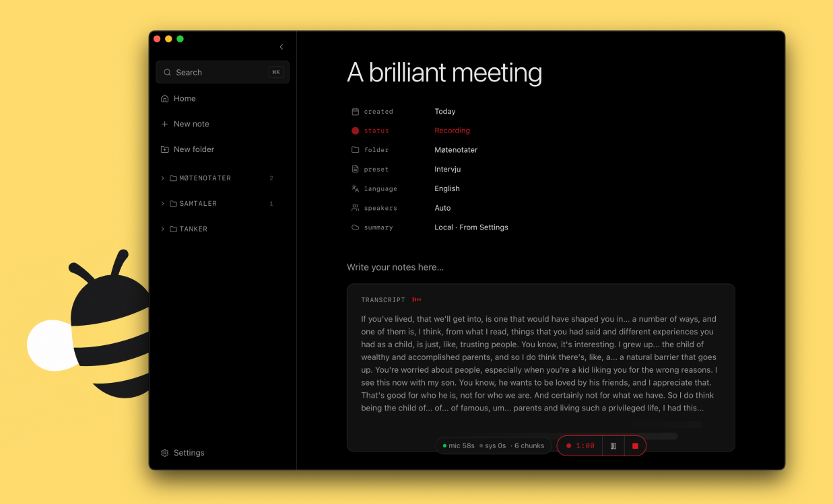Click the speakers people icon

[356, 208]
